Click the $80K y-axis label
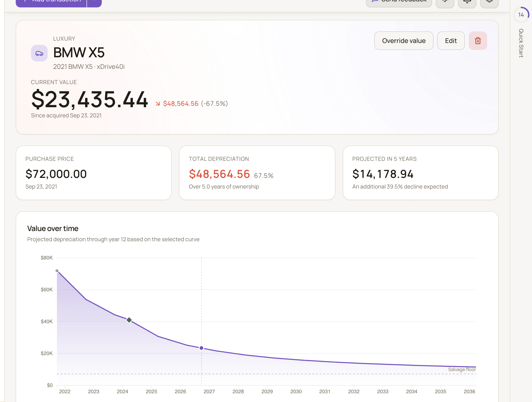532x402 pixels. [47, 258]
